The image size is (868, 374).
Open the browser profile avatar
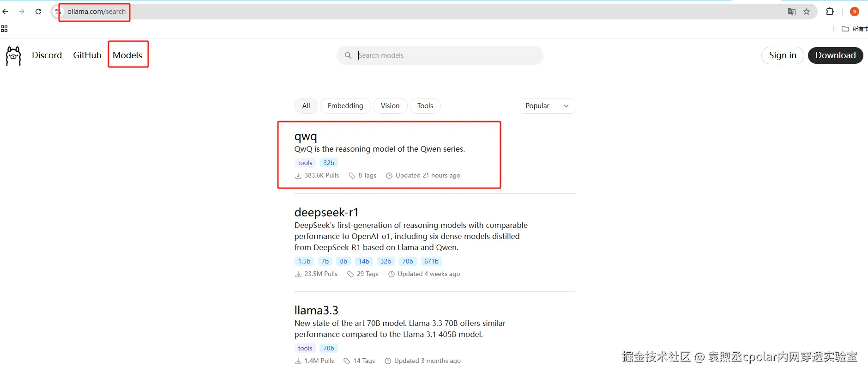855,12
